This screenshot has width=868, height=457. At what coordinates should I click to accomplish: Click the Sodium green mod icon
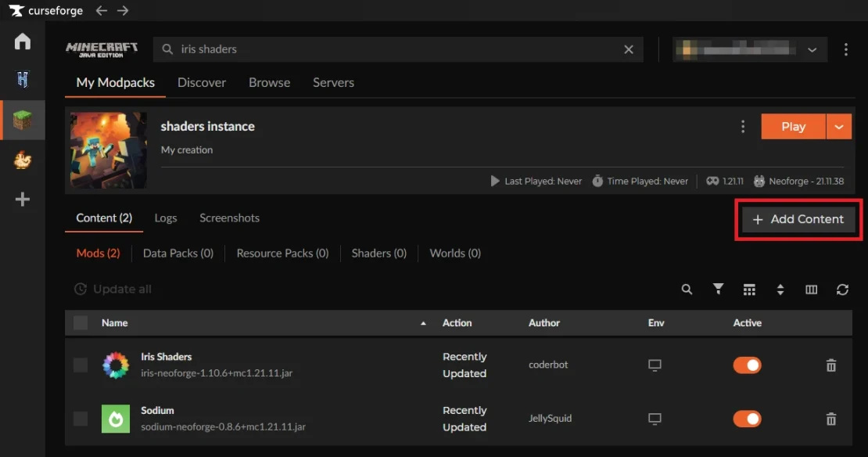tap(116, 419)
